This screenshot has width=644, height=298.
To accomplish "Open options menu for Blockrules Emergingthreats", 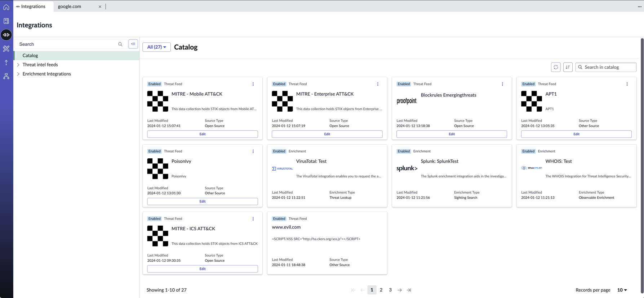I will point(502,84).
